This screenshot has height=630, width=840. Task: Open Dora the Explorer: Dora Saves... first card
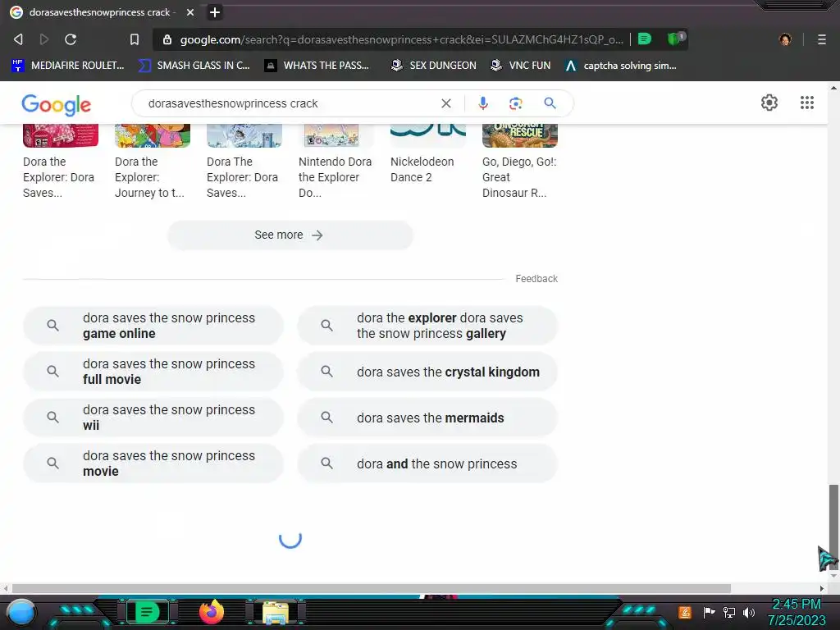(x=61, y=162)
